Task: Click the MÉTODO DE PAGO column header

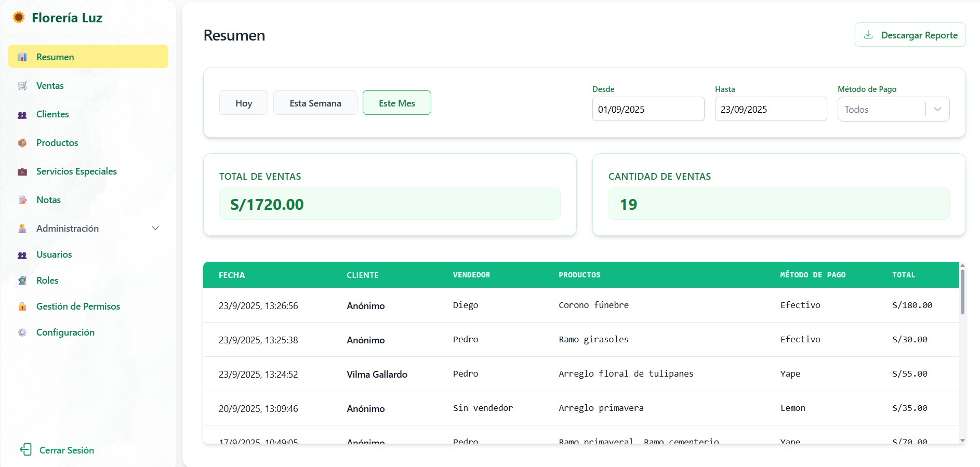Action: [x=813, y=275]
